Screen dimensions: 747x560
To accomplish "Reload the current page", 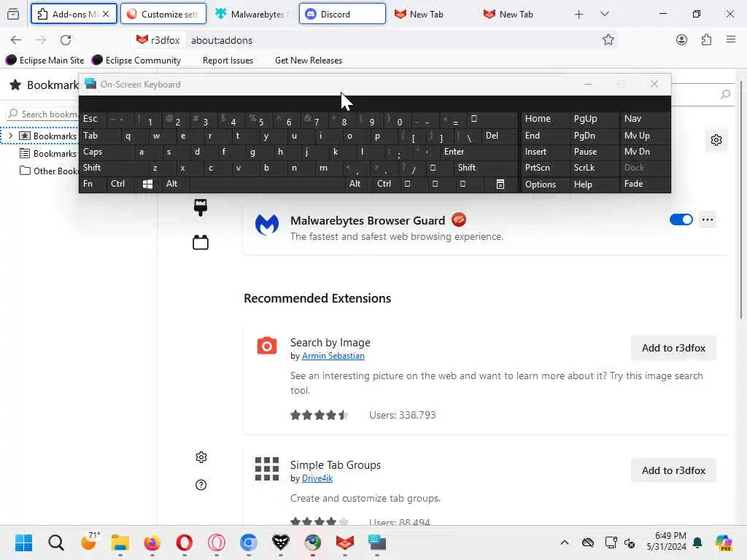I will coord(66,40).
